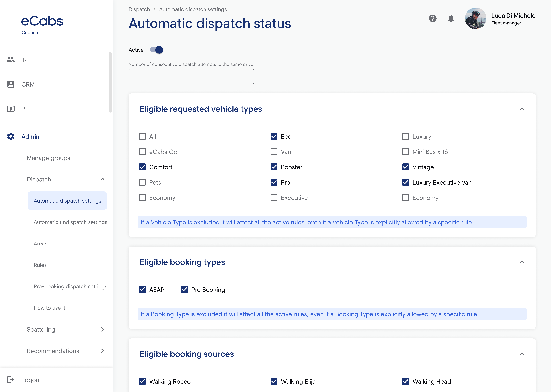Image resolution: width=551 pixels, height=392 pixels.
Task: Open Pre-booking dispatch settings
Action: 70,287
